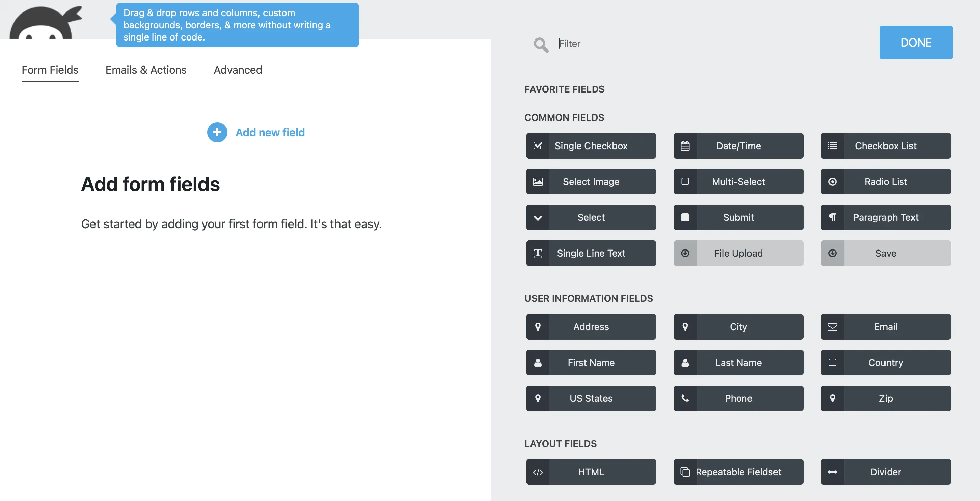Click the Checkbox List icon
The image size is (980, 501).
tap(833, 146)
